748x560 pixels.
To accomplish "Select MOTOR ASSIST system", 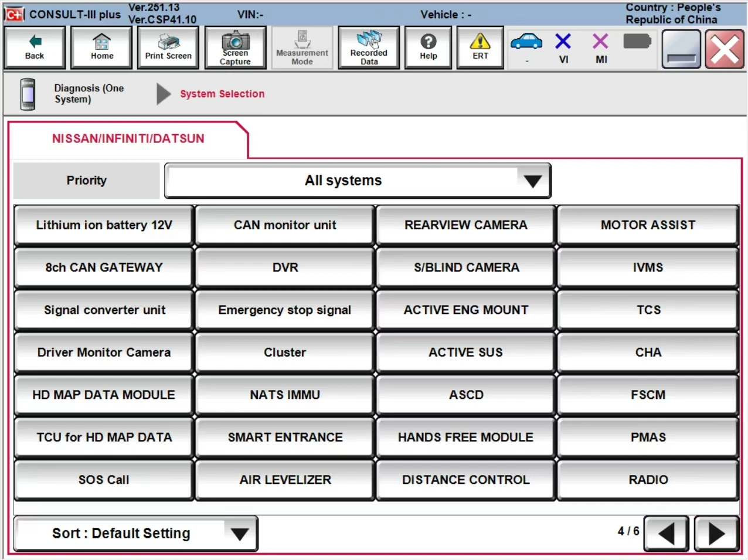I will [648, 225].
